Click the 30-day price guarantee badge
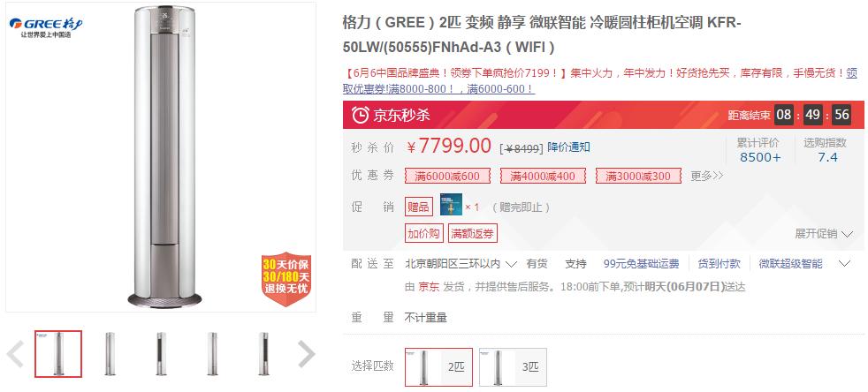This screenshot has height=392, width=868. coord(286,281)
